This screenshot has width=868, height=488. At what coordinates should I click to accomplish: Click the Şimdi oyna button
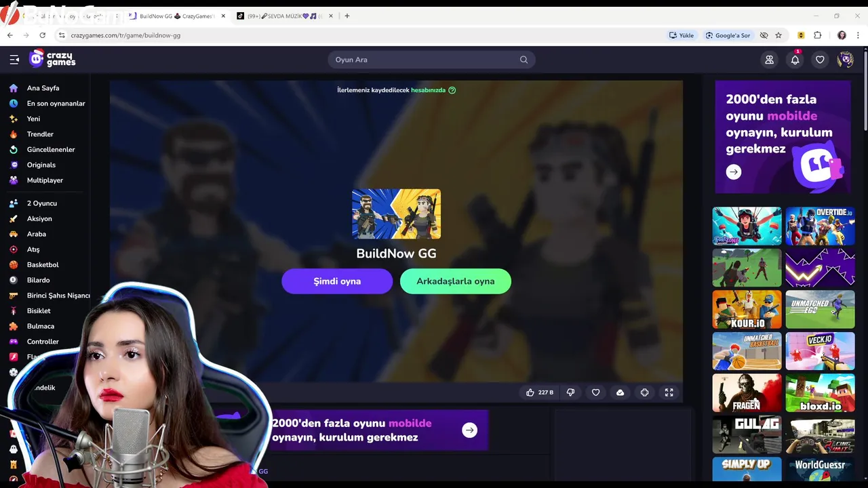click(x=337, y=281)
